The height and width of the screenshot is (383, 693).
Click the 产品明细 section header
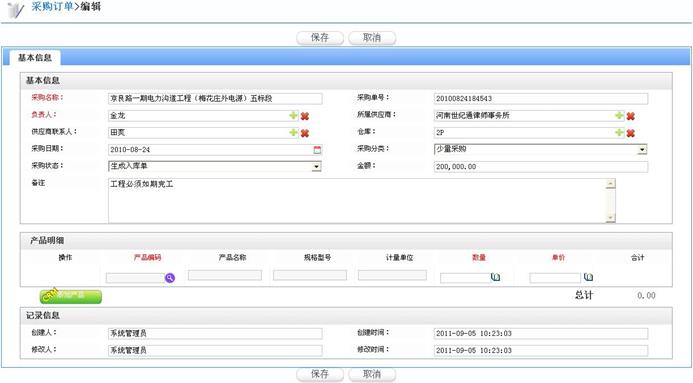pyautogui.click(x=346, y=241)
